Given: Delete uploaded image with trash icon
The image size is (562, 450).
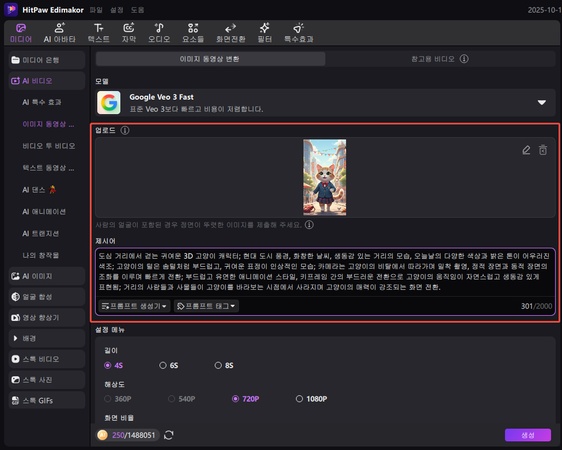Looking at the screenshot, I should click(543, 150).
